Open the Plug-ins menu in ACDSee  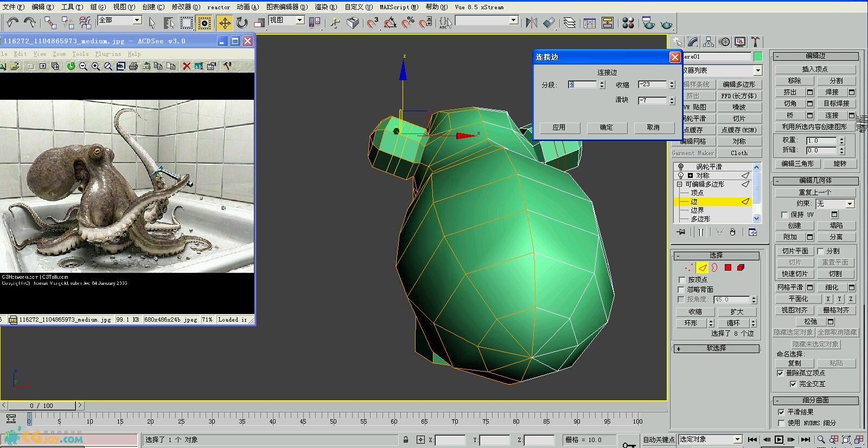(x=108, y=54)
